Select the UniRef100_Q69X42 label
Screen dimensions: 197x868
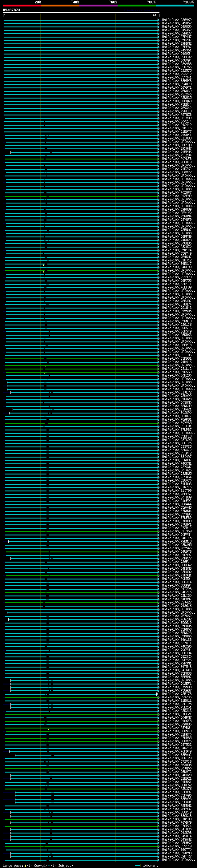[x=176, y=108]
